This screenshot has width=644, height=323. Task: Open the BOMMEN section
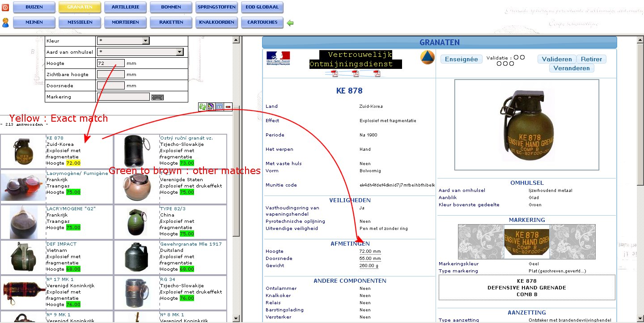click(x=171, y=7)
